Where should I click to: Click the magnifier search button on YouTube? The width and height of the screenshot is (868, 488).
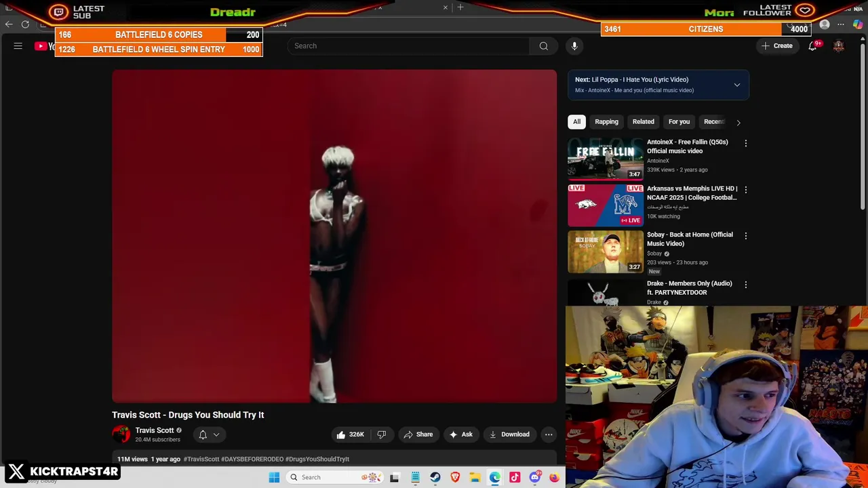(x=543, y=46)
